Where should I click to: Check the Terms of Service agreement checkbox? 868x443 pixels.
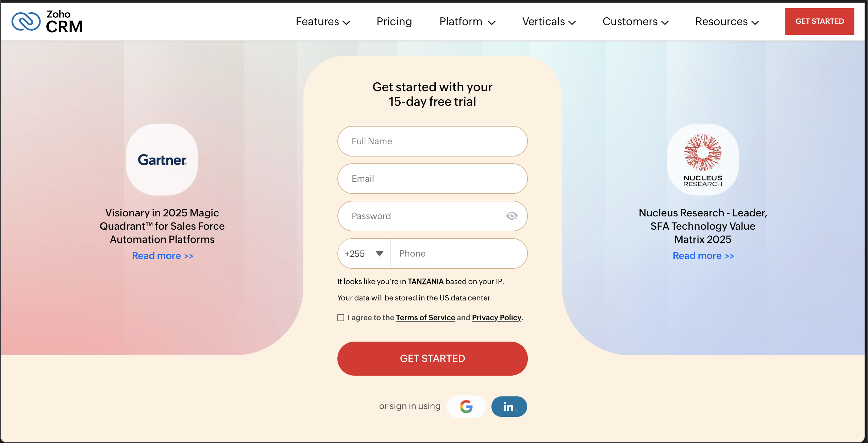(x=340, y=317)
